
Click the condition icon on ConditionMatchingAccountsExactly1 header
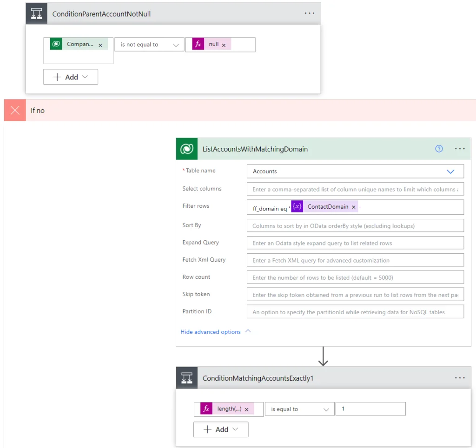pos(187,378)
